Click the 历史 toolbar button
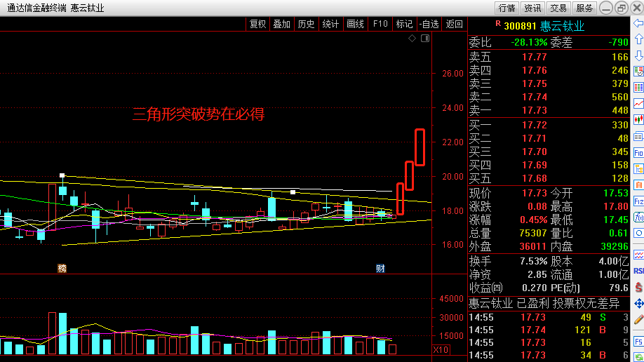This screenshot has width=644, height=362. click(306, 25)
